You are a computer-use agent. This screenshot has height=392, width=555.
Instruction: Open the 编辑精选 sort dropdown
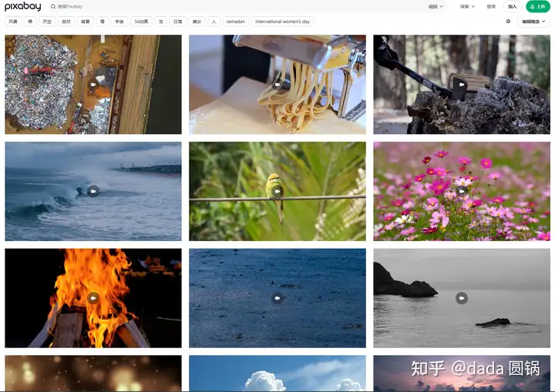click(533, 22)
